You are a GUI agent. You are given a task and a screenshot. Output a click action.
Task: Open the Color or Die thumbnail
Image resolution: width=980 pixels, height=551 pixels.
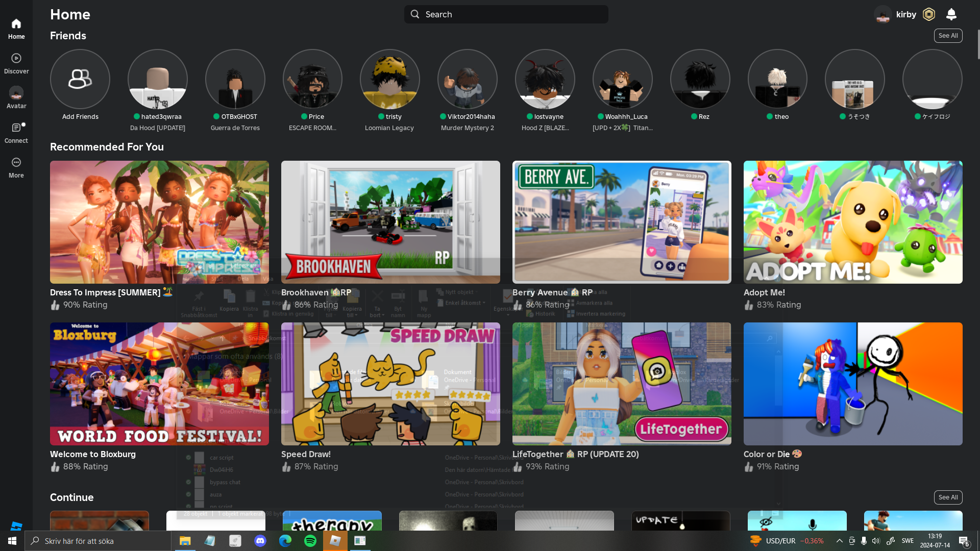[x=853, y=384]
